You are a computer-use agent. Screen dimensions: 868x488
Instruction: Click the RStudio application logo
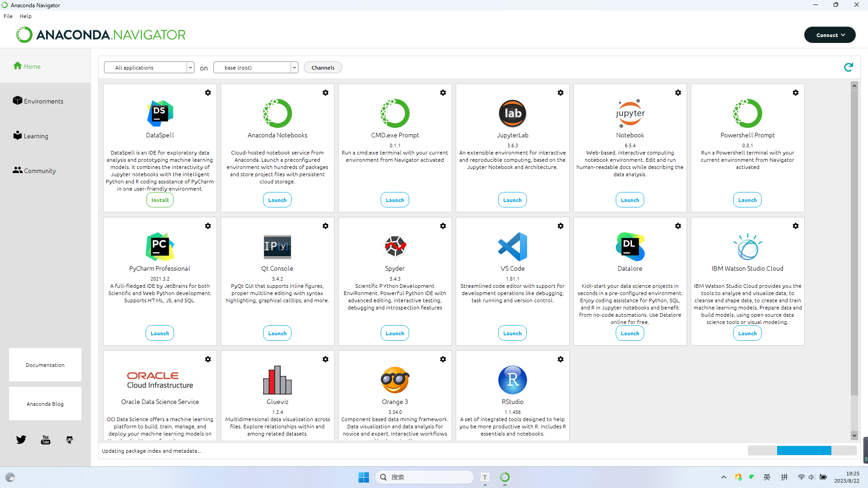pyautogui.click(x=513, y=380)
